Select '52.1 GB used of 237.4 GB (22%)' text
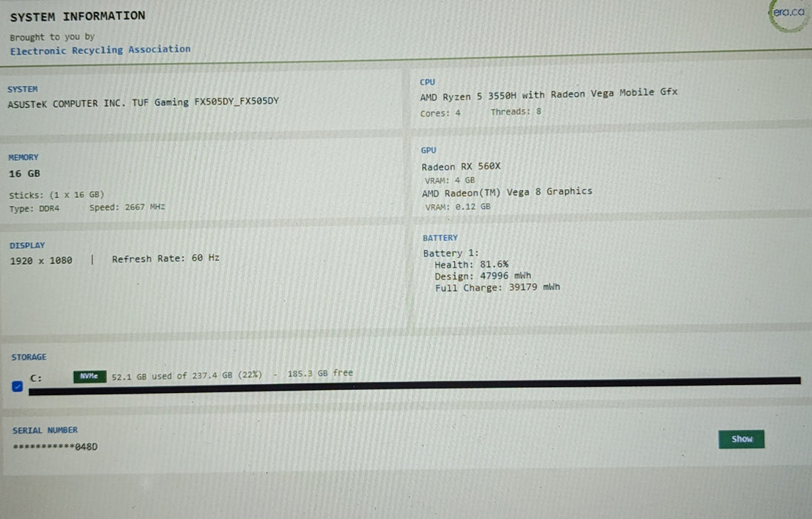 (187, 376)
